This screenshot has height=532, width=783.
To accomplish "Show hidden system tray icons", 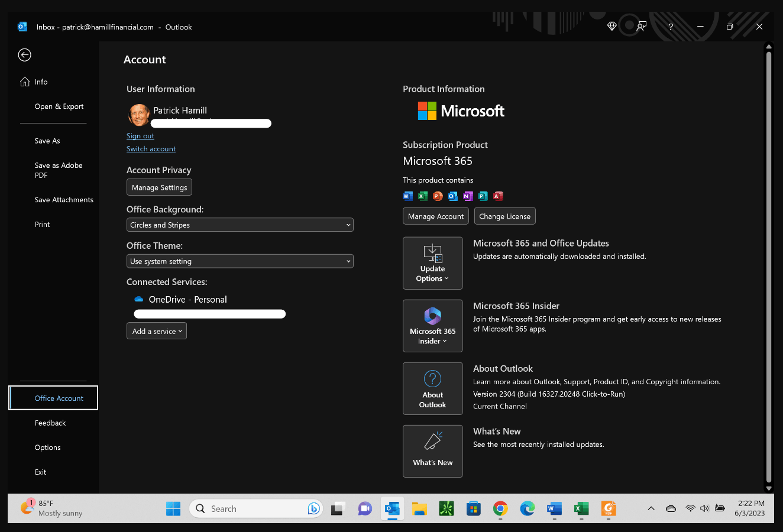I will click(651, 508).
